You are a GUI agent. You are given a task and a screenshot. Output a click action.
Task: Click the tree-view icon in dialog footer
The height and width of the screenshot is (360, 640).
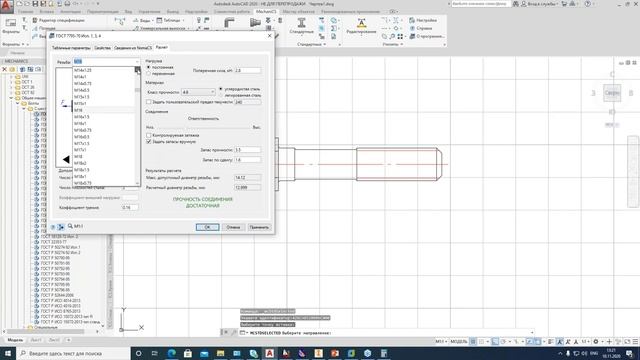[61, 227]
